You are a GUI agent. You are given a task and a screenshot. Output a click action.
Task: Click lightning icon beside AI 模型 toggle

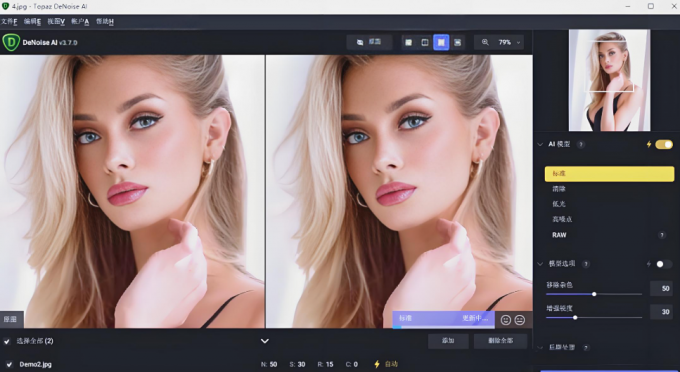pyautogui.click(x=649, y=144)
